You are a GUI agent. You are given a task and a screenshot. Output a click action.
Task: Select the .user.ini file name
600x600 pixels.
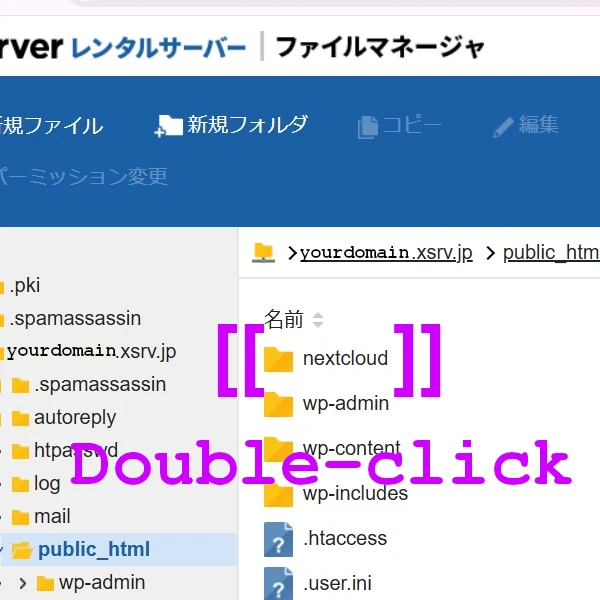337,583
